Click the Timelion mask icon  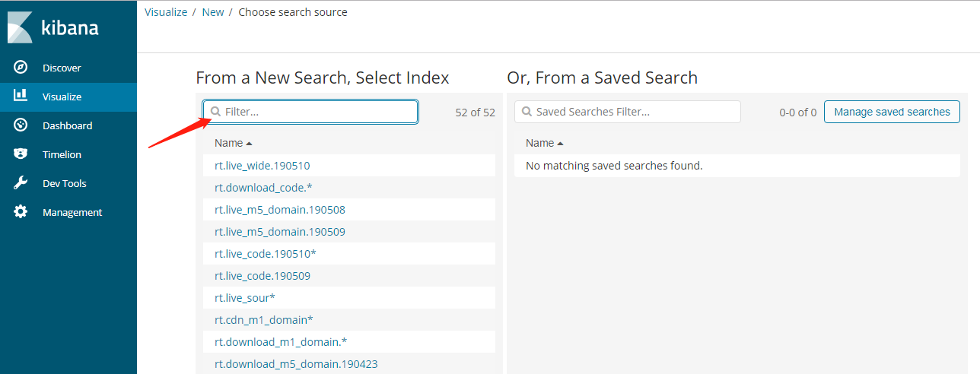point(21,154)
